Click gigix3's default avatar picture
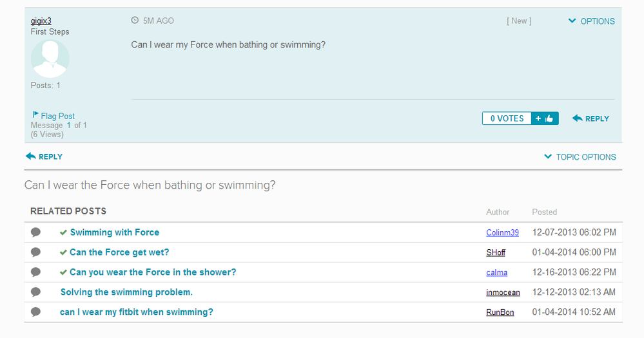 [x=50, y=59]
